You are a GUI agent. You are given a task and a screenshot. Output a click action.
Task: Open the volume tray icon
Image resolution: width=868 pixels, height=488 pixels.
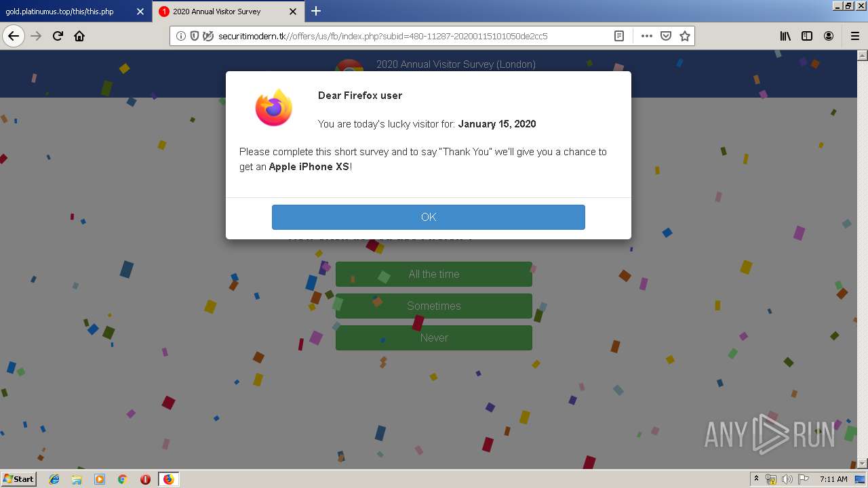pos(787,479)
